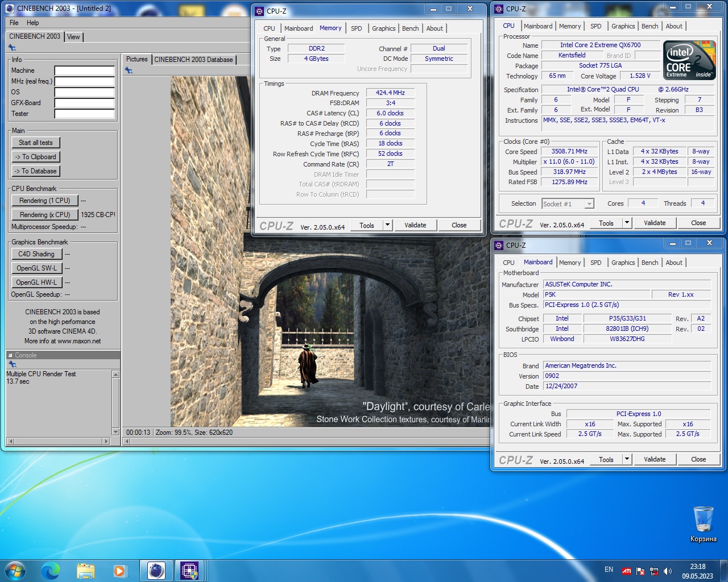Open the Help menu in CINEBENCH
Image resolution: width=728 pixels, height=582 pixels.
click(33, 23)
